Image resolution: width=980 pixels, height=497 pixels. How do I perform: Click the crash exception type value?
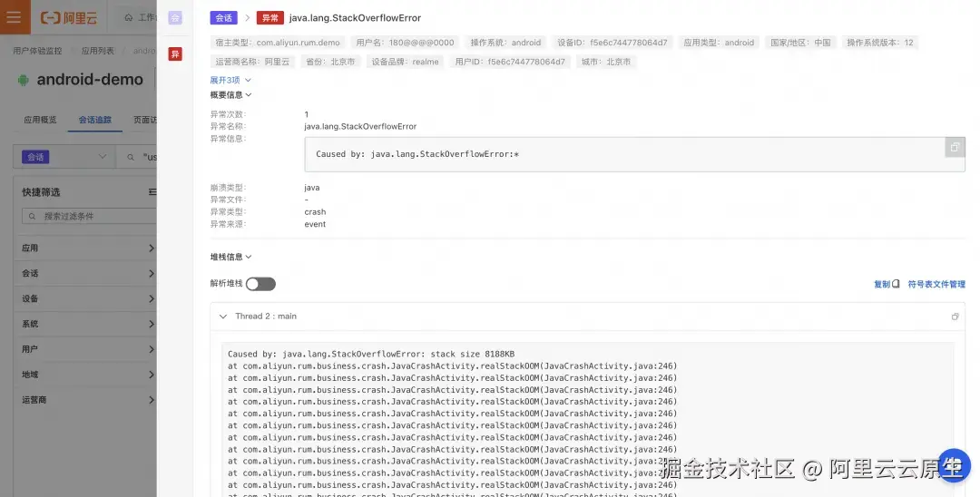315,212
